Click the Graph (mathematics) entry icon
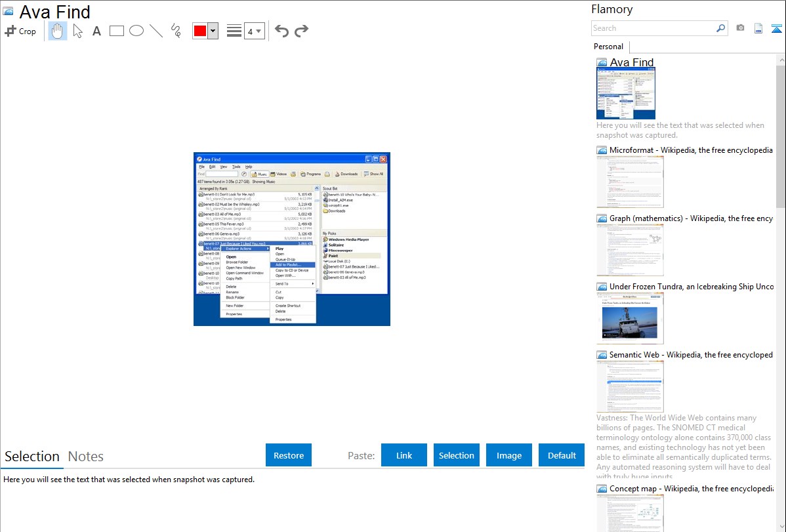The image size is (786, 532). (x=602, y=218)
